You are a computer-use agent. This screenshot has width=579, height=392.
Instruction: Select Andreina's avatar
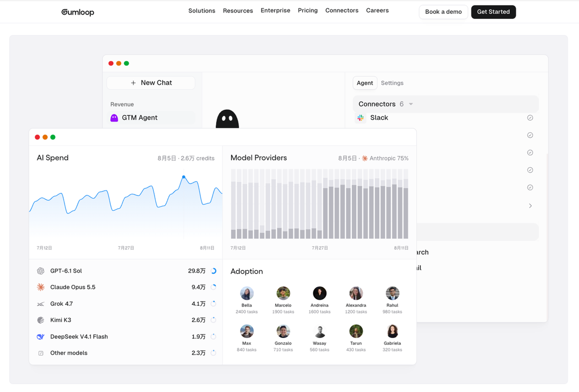pos(320,293)
